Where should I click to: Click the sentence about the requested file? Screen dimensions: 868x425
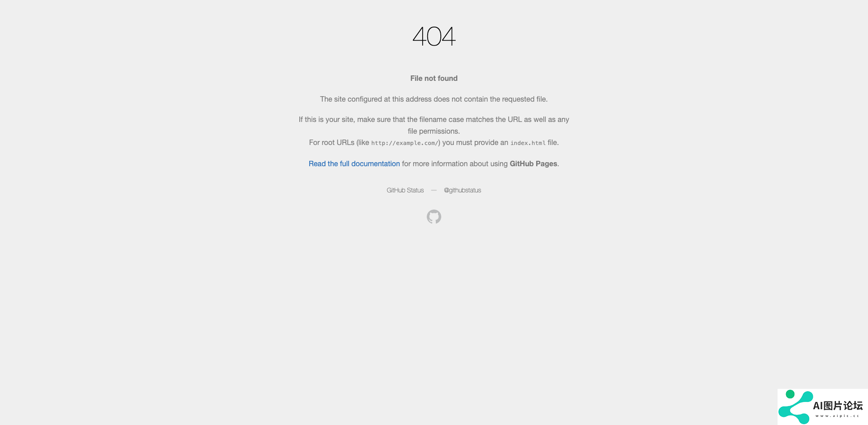pyautogui.click(x=434, y=99)
